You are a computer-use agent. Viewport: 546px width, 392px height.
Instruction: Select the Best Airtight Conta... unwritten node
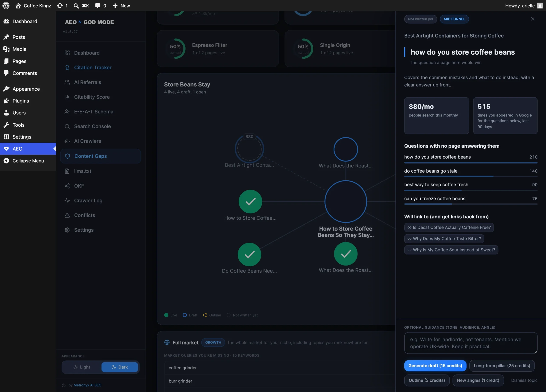click(249, 149)
